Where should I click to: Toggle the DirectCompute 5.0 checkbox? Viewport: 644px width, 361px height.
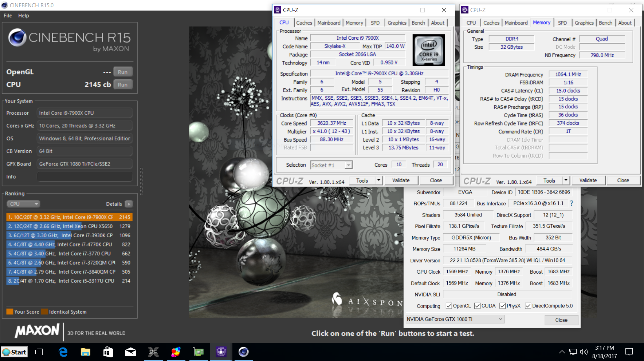[x=528, y=306]
